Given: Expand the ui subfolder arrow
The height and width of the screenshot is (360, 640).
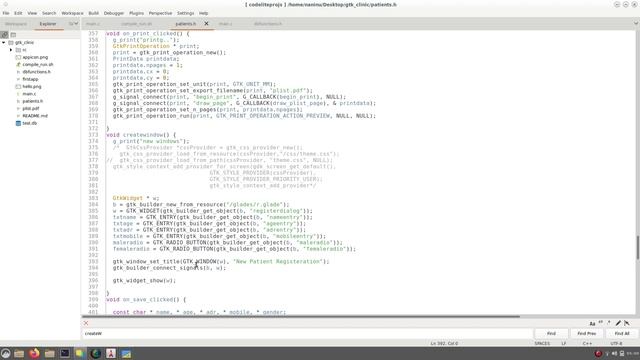Looking at the screenshot, I should [11, 50].
